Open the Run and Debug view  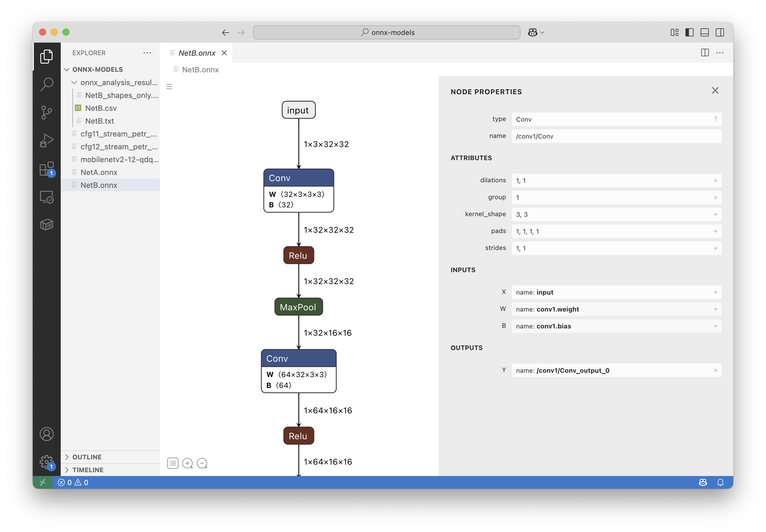click(47, 140)
